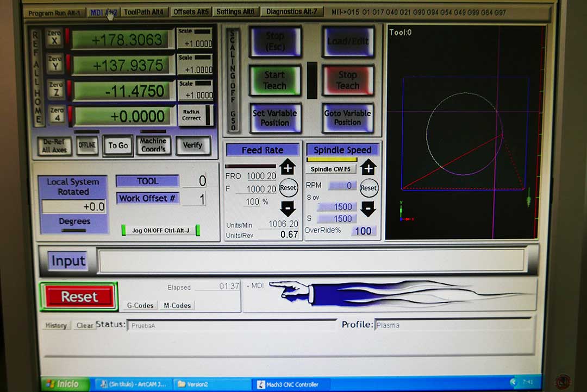This screenshot has width=587, height=392.
Task: Zero the 4th axis
Action: click(x=57, y=115)
